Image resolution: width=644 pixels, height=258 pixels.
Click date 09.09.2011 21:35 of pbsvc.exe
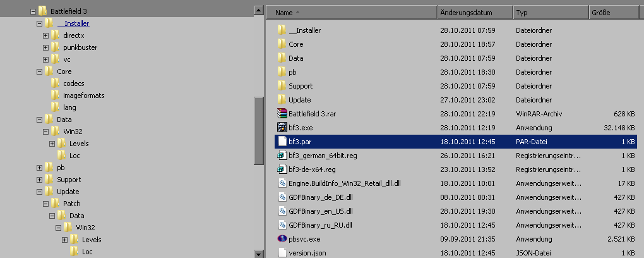click(467, 239)
